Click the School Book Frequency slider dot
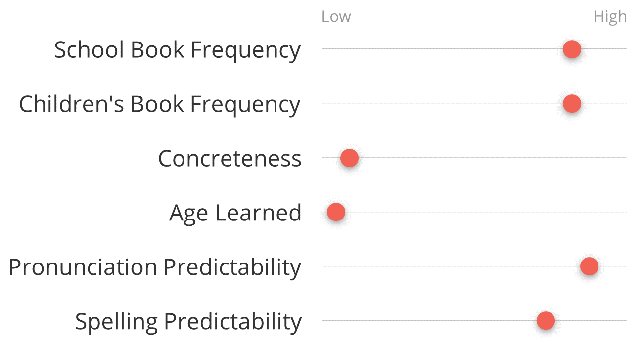The width and height of the screenshot is (644, 351). pos(572,49)
